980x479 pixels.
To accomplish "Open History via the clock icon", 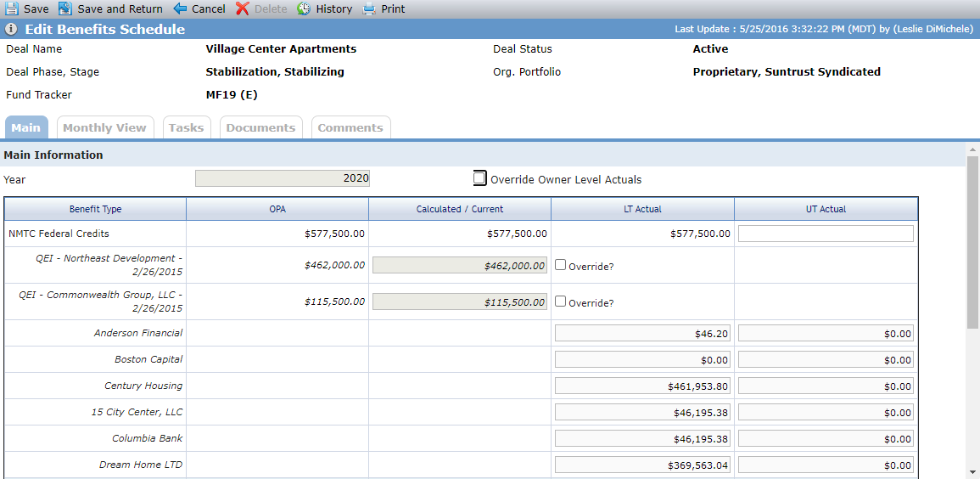I will [304, 8].
